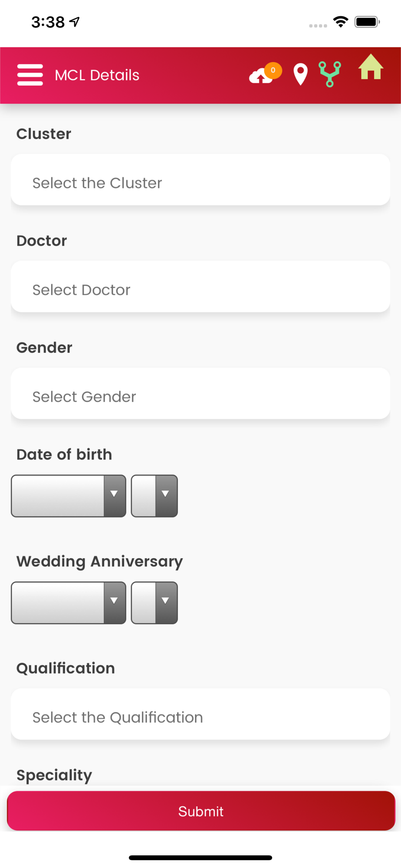Screen dimensions: 401x868
Task: Open the Select Doctor dropdown
Action: tap(200, 286)
